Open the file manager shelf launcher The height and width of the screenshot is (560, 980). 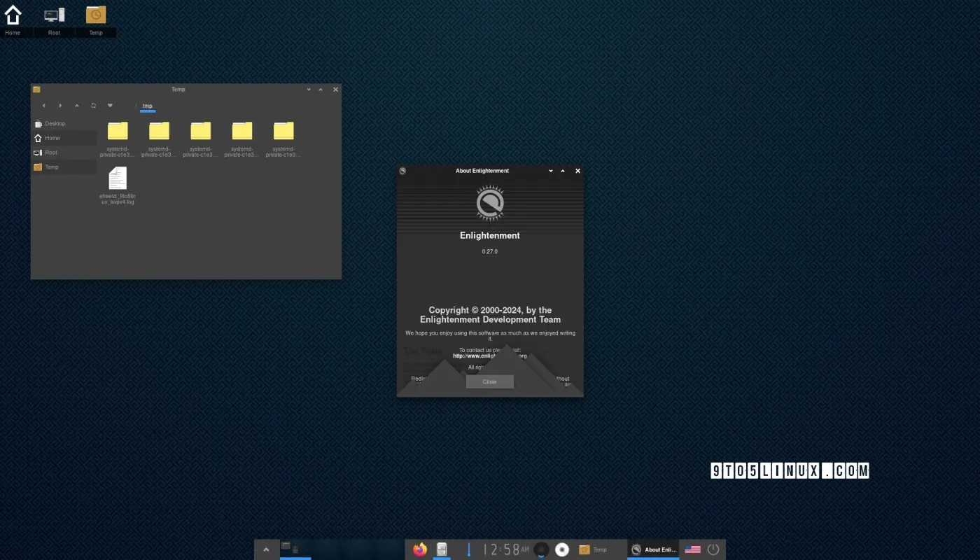[442, 549]
